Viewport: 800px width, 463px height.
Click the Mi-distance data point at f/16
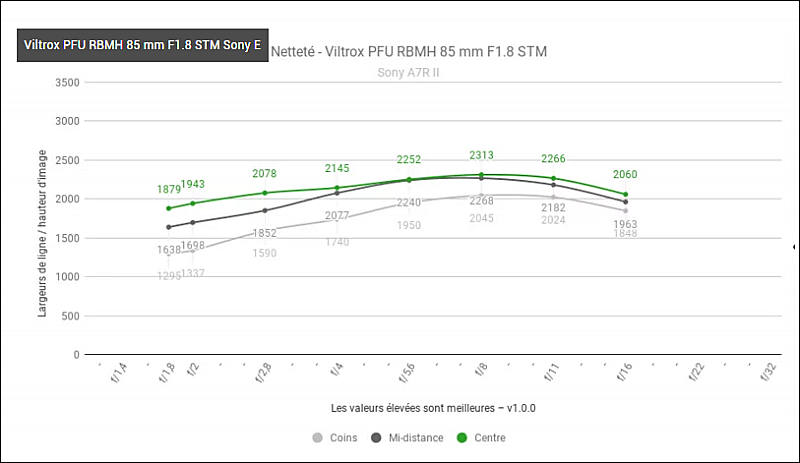pyautogui.click(x=626, y=202)
